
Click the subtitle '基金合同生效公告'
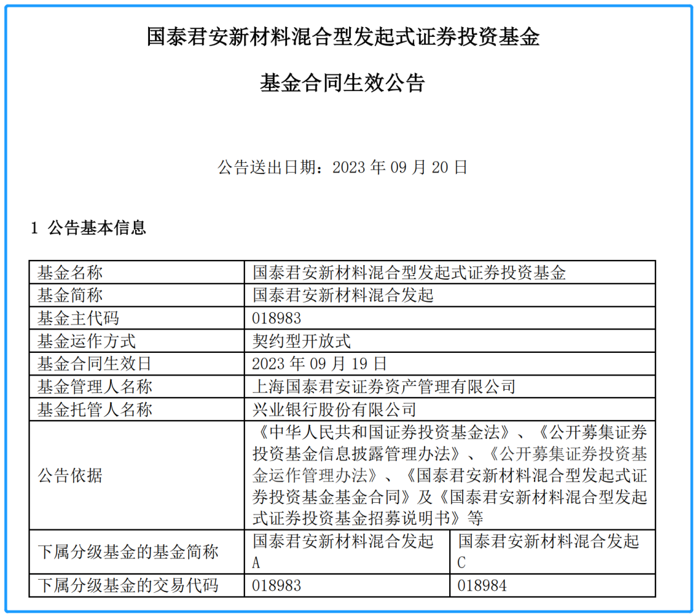coord(343,83)
